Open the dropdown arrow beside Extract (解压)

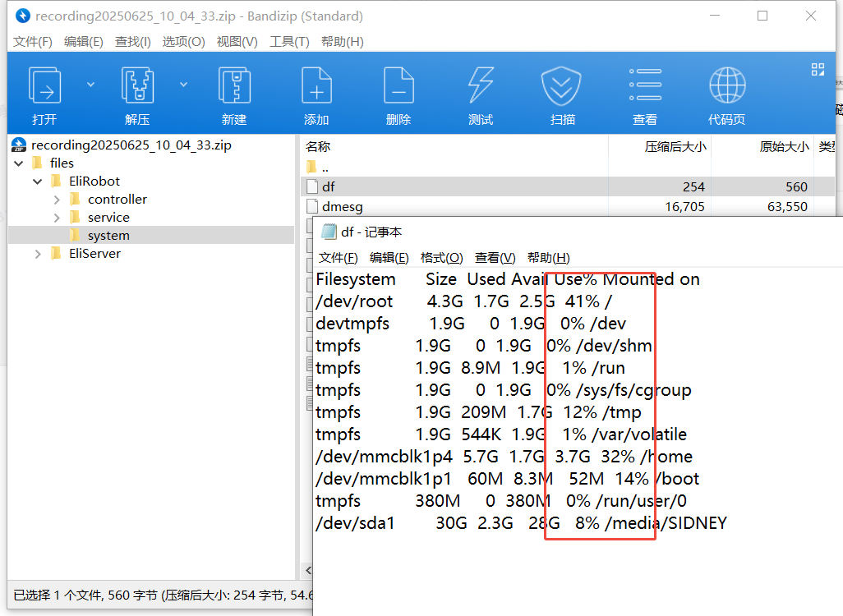click(x=183, y=85)
